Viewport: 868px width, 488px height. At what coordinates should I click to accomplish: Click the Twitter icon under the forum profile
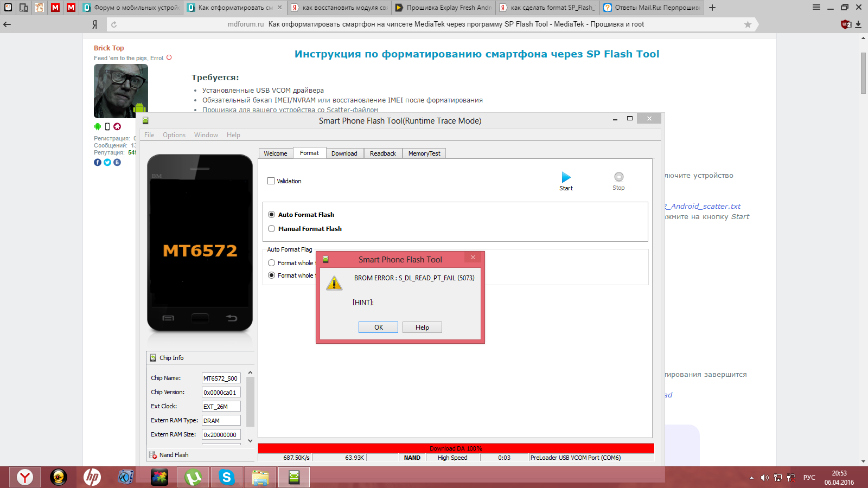pyautogui.click(x=107, y=162)
